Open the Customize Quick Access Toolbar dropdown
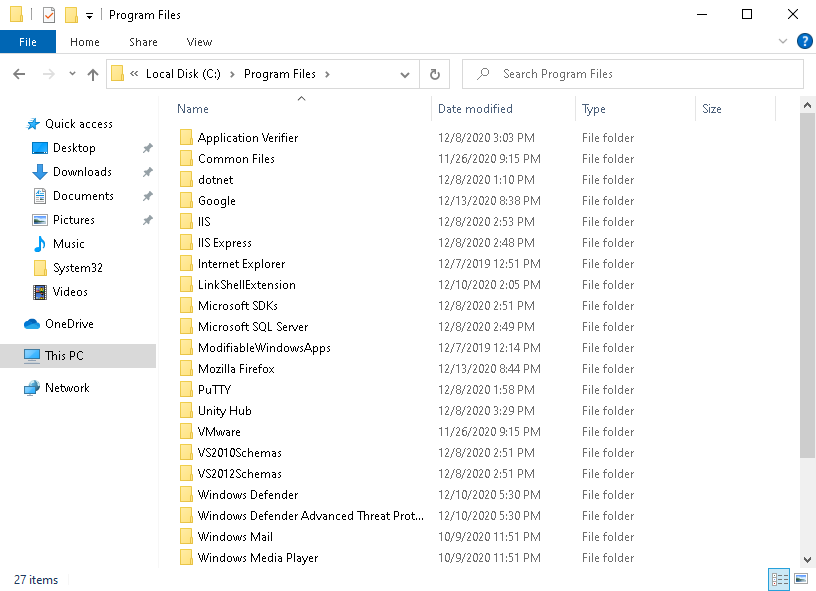 click(x=90, y=16)
